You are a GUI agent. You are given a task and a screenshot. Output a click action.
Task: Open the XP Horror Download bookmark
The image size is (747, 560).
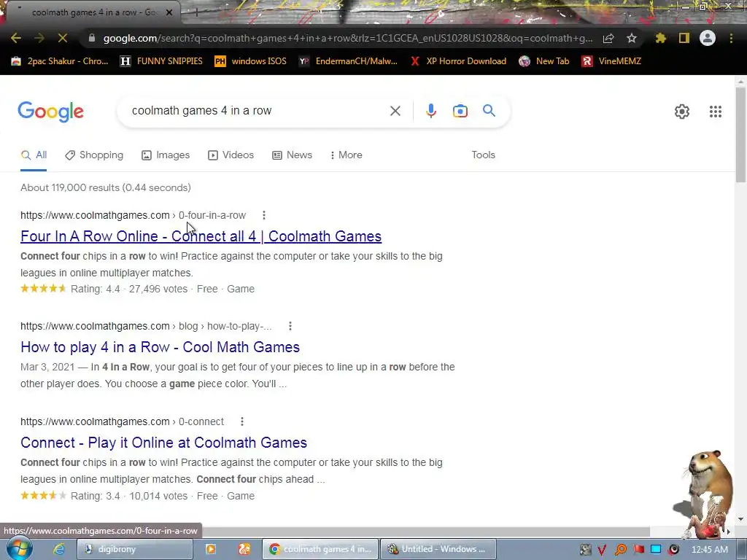[458, 61]
